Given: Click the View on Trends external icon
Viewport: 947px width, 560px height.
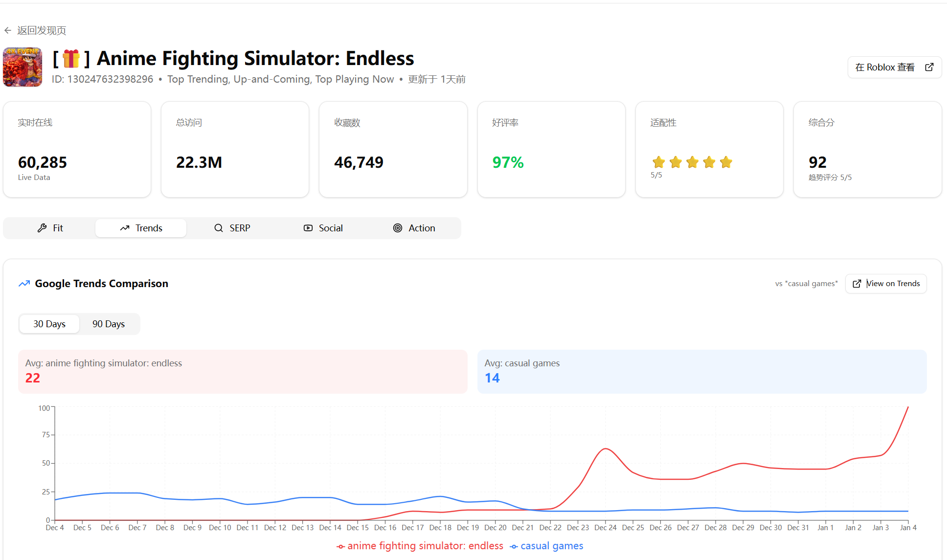Looking at the screenshot, I should 857,284.
